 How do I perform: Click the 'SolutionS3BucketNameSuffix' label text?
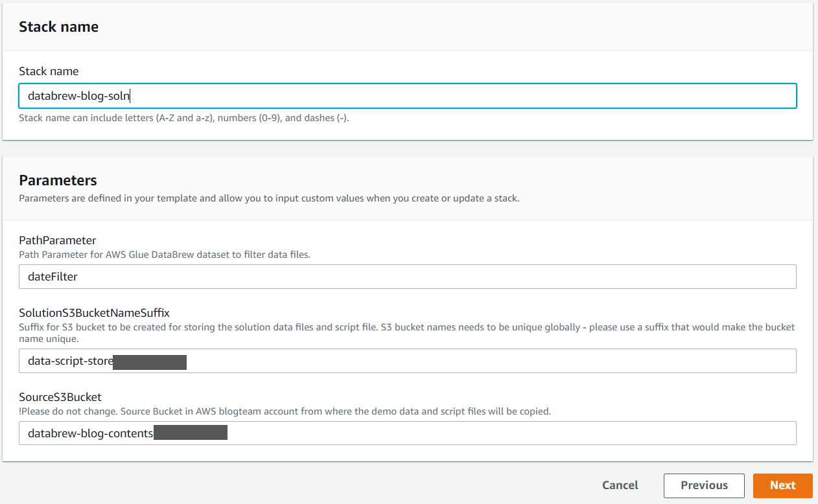tap(94, 313)
